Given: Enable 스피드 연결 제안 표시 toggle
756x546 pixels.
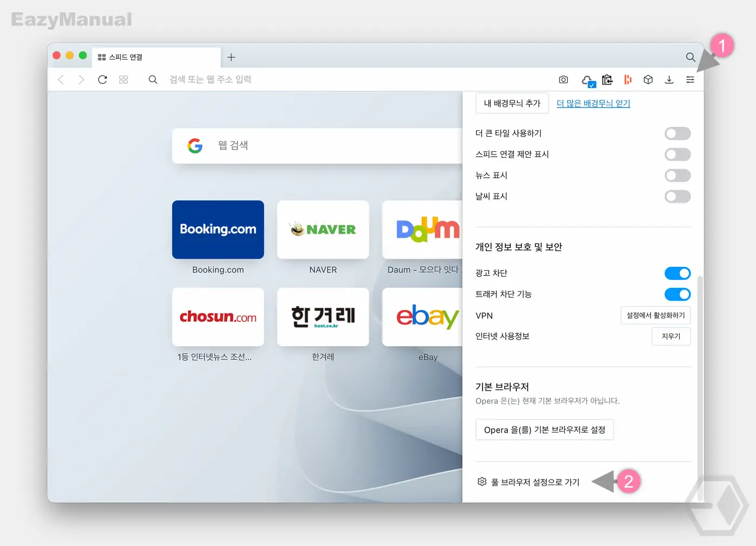Looking at the screenshot, I should pyautogui.click(x=678, y=154).
